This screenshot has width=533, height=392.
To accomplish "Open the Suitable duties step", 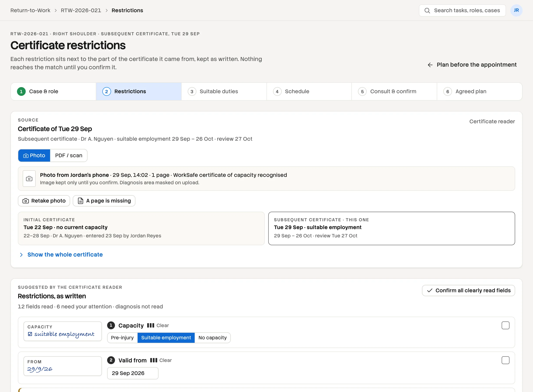I will point(224,91).
